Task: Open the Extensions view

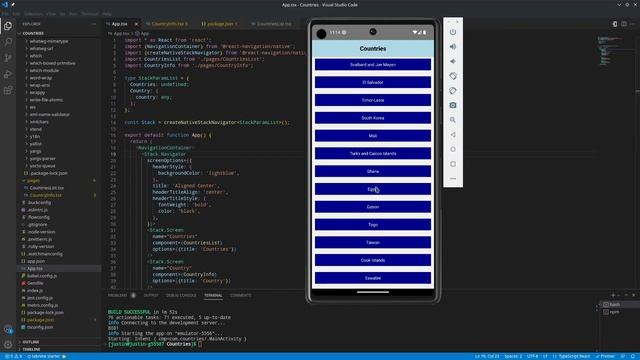Action: coord(8,90)
